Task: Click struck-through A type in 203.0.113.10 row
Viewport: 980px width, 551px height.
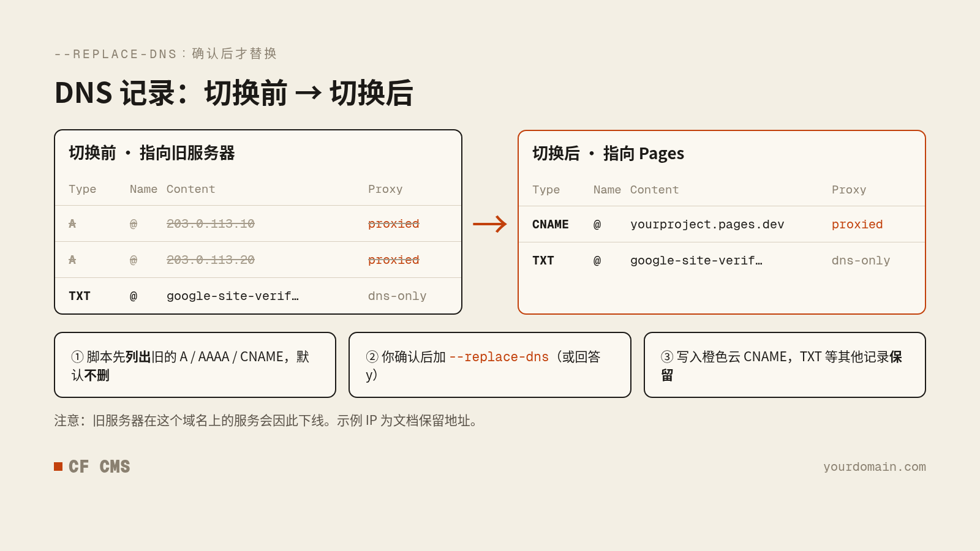Action: coord(72,224)
